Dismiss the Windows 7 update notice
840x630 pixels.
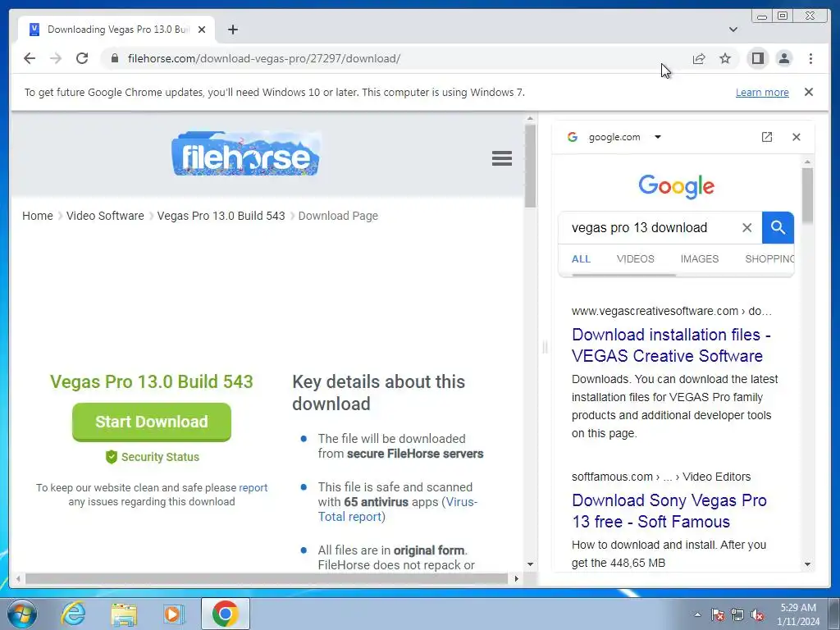808,92
